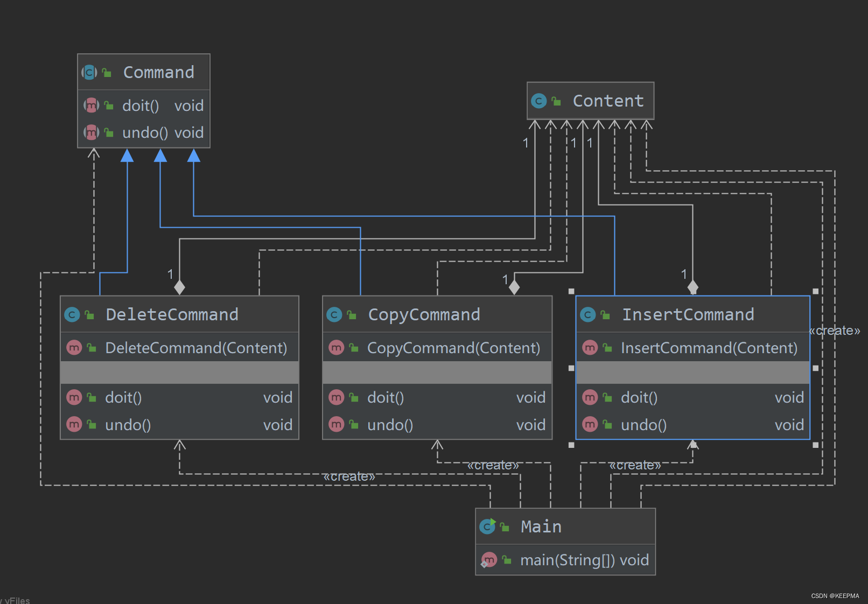Viewport: 868px width, 604px height.
Task: Select undo() method text in Command
Action: pyautogui.click(x=145, y=132)
